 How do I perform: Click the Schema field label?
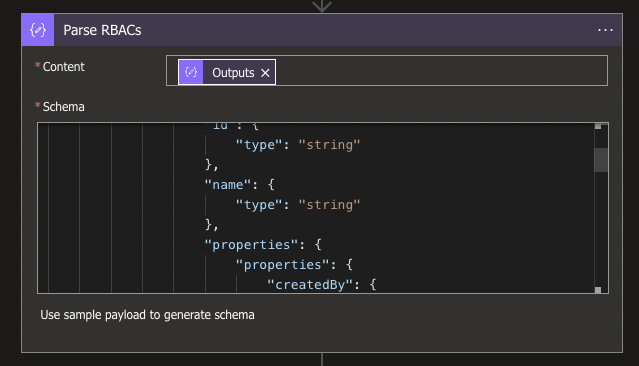pos(64,107)
